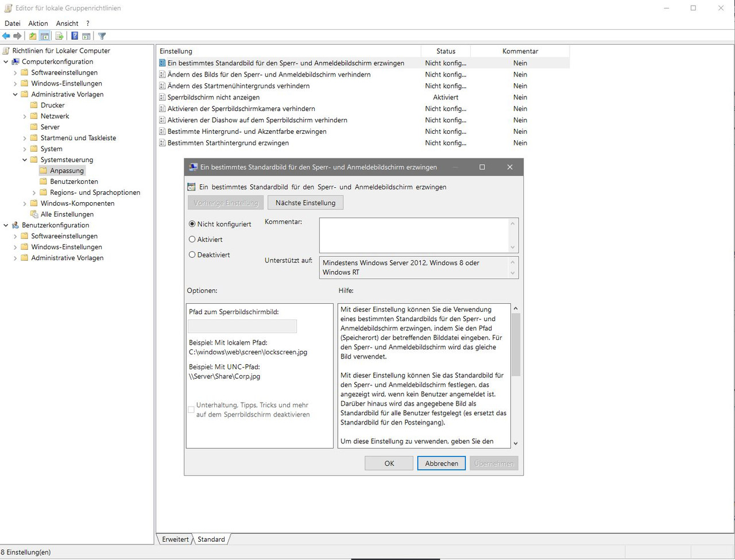
Task: Toggle the console tree pane icon
Action: coord(44,36)
